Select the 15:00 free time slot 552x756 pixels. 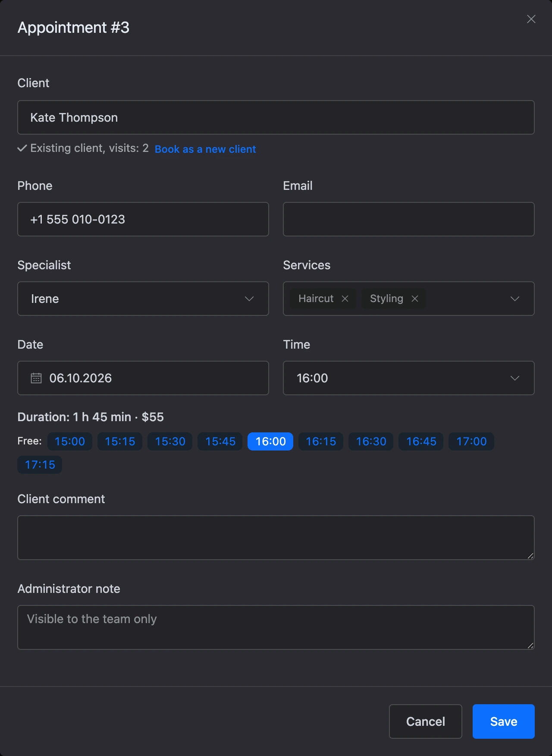70,441
